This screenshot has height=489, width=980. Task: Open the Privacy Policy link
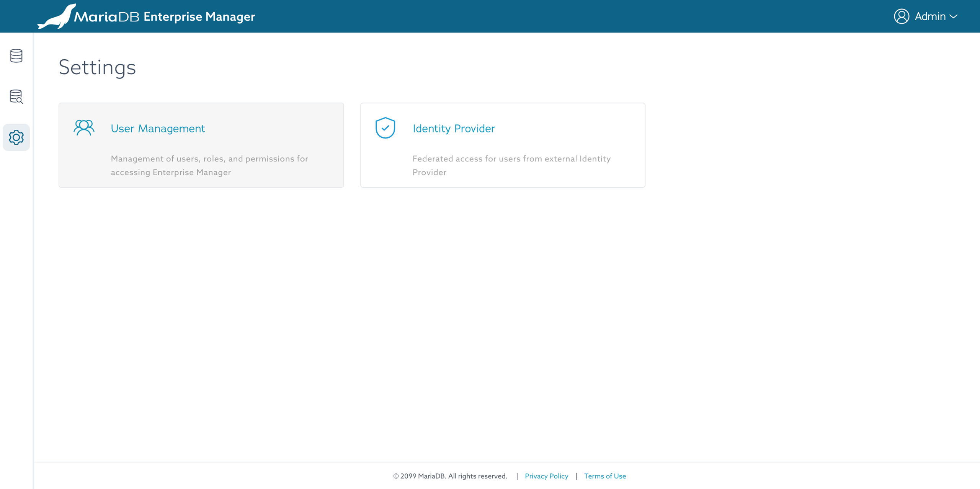(546, 476)
